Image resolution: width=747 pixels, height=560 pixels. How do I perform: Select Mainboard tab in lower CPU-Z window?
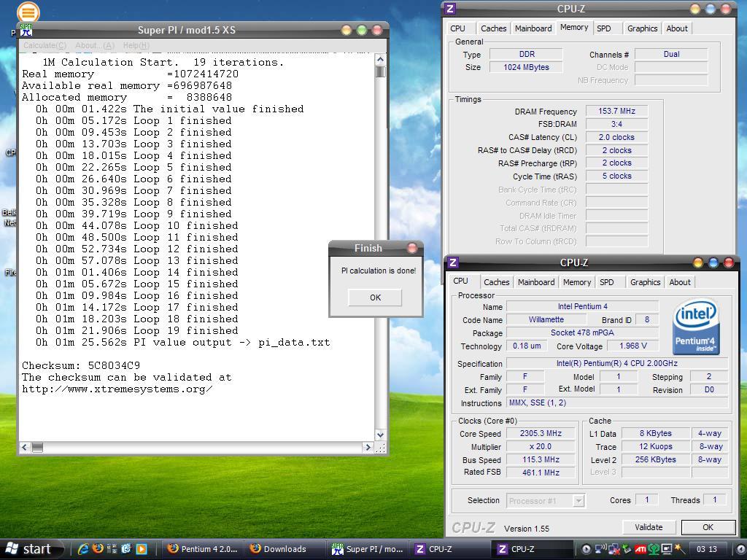point(536,282)
